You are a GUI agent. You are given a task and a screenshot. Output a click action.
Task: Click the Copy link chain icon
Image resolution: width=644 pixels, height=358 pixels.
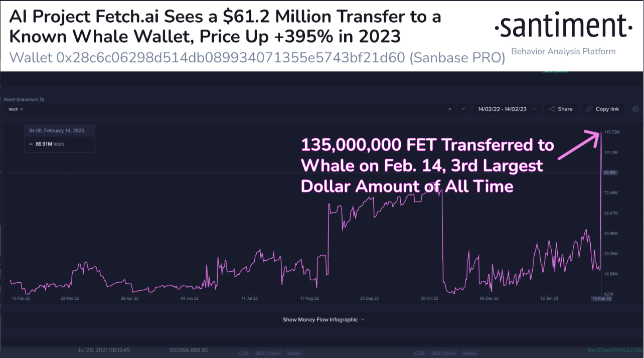point(589,109)
